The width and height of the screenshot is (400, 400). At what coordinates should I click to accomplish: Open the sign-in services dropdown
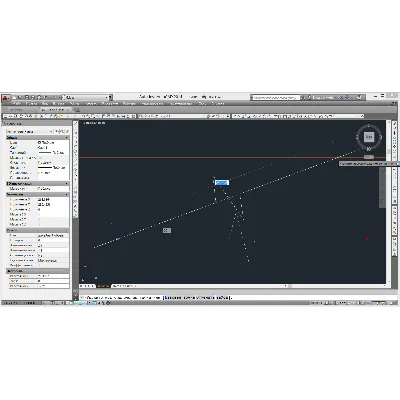324,97
